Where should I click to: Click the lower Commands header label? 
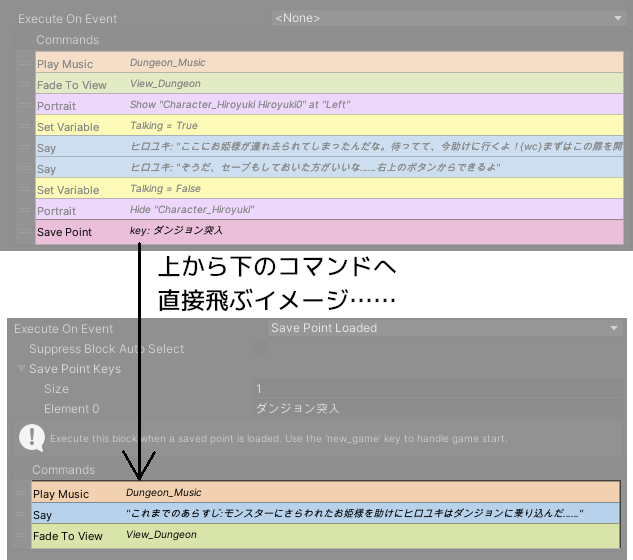coord(63,470)
